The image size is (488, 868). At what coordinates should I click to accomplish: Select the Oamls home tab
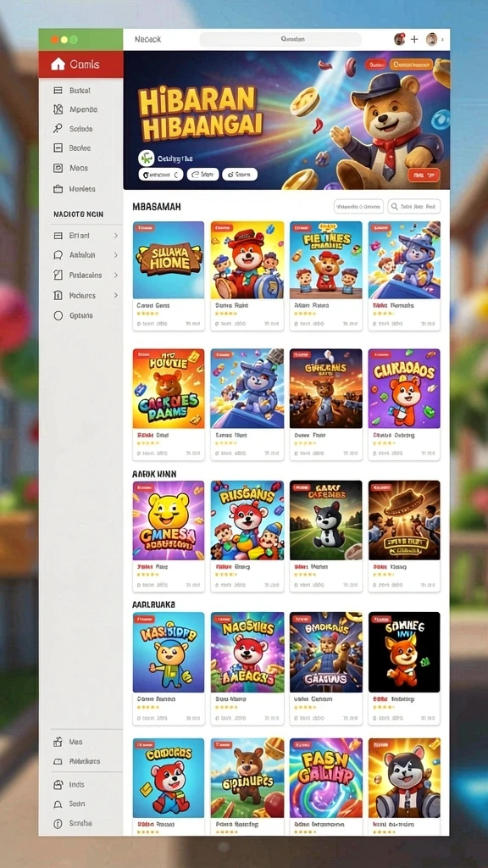pyautogui.click(x=80, y=64)
